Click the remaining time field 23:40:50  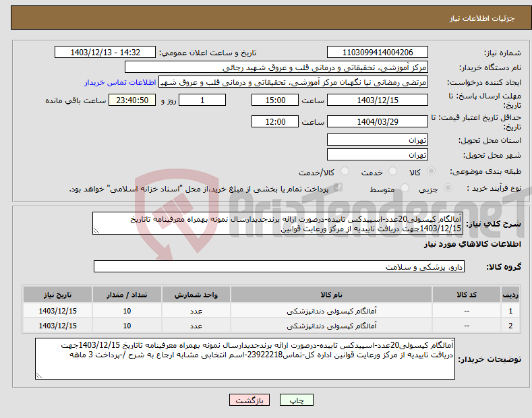tap(132, 100)
